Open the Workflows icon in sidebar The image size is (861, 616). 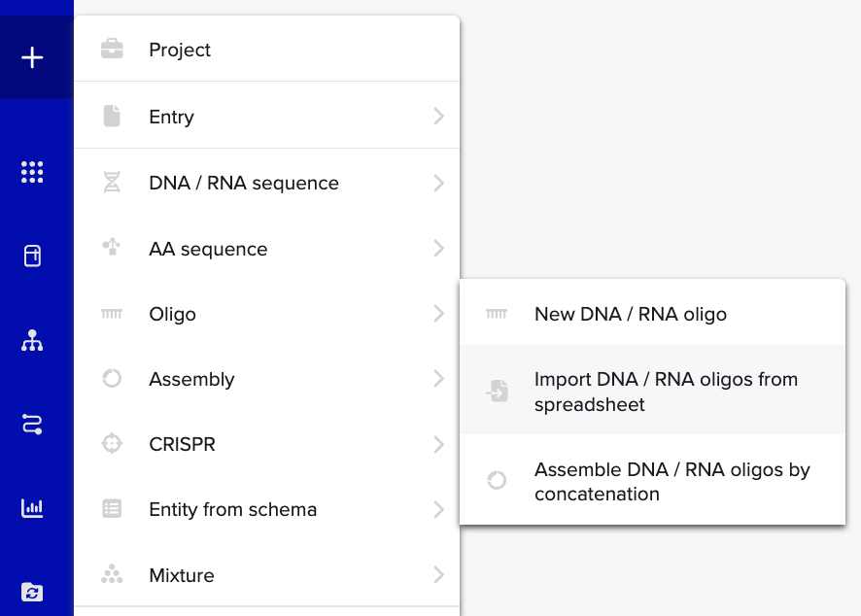[33, 424]
